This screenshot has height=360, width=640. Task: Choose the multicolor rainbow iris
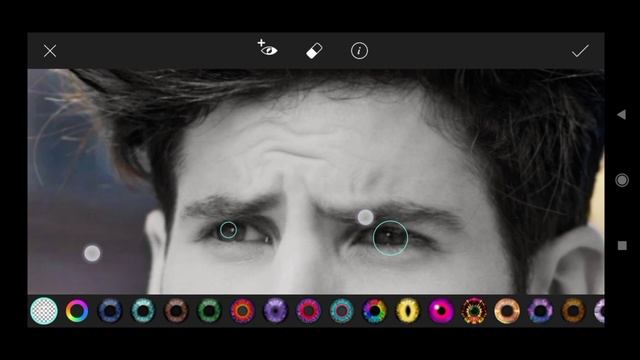click(375, 311)
